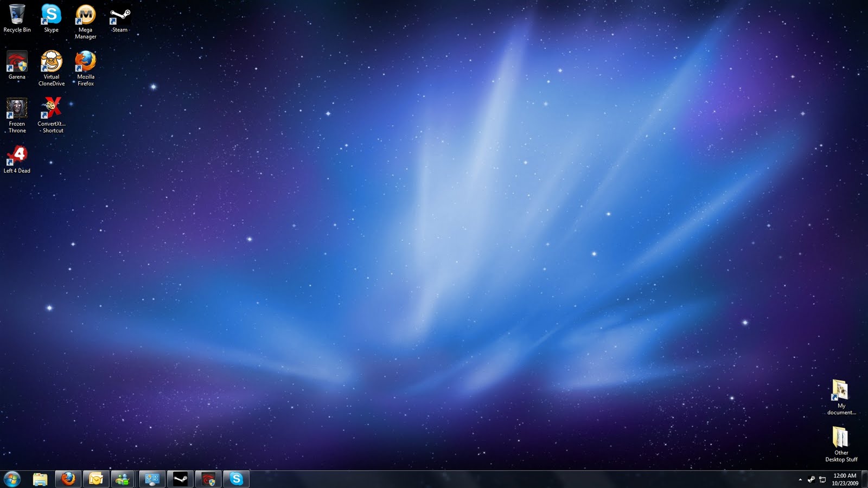Click the Garena taskbar button

[208, 479]
